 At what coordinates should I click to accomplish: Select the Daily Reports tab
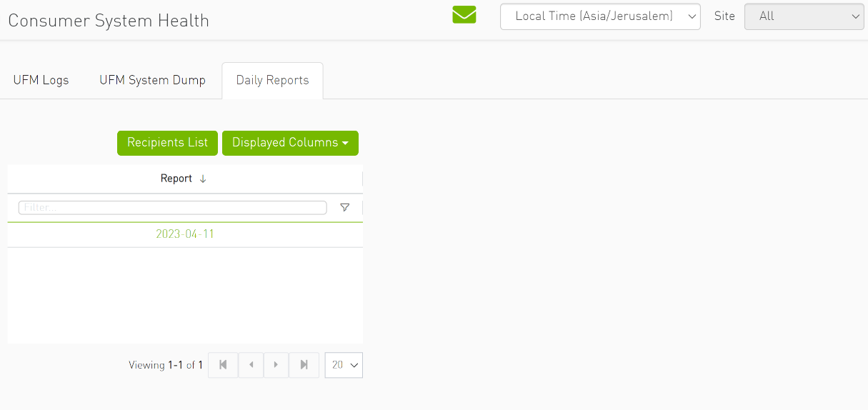coord(272,80)
